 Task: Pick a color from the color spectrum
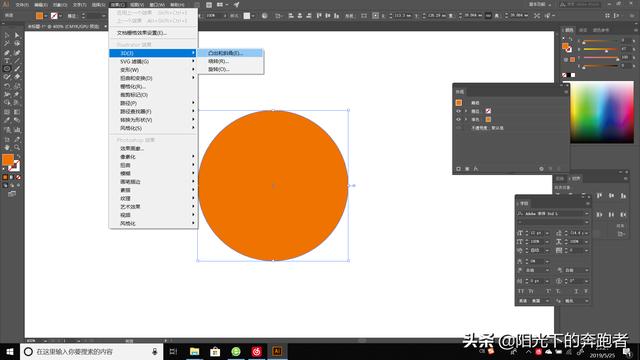tap(602, 112)
